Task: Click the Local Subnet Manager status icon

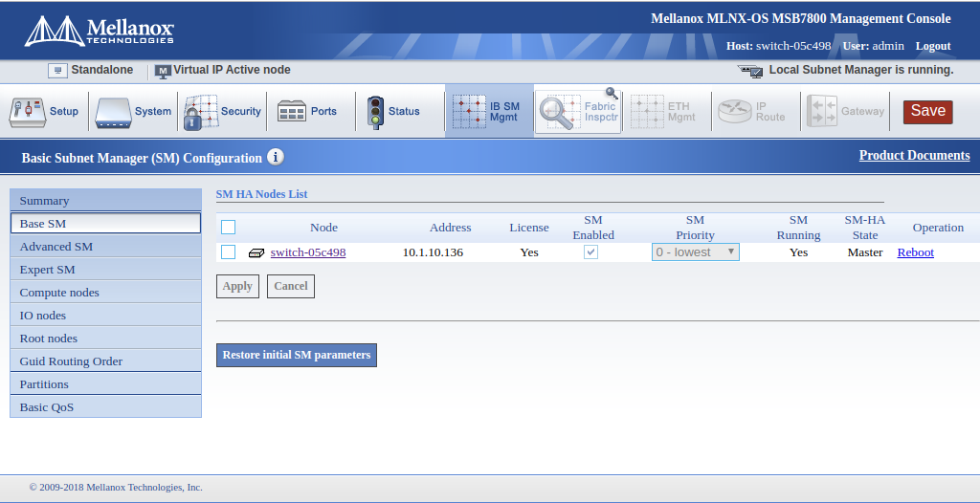Action: [750, 71]
